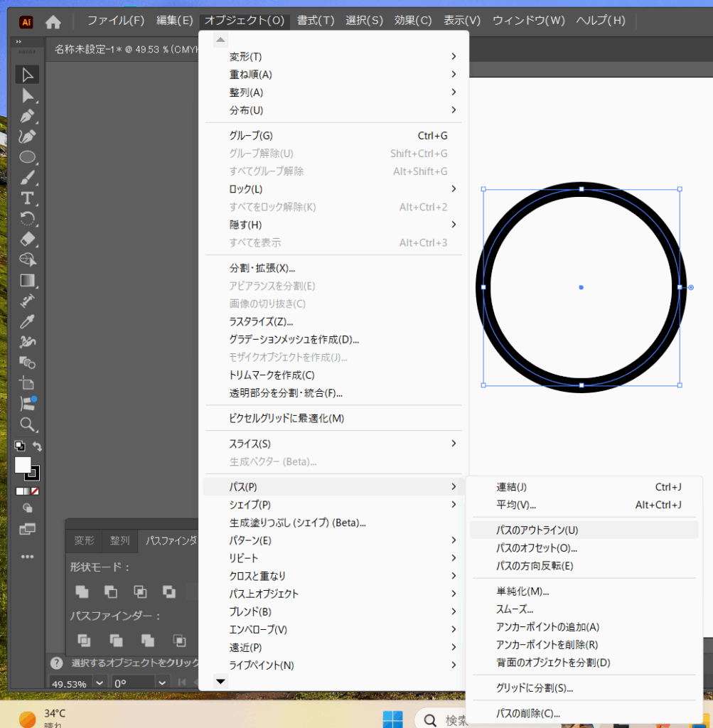Click パスのオフセット(O)... menu entry
The width and height of the screenshot is (713, 728).
click(x=537, y=548)
